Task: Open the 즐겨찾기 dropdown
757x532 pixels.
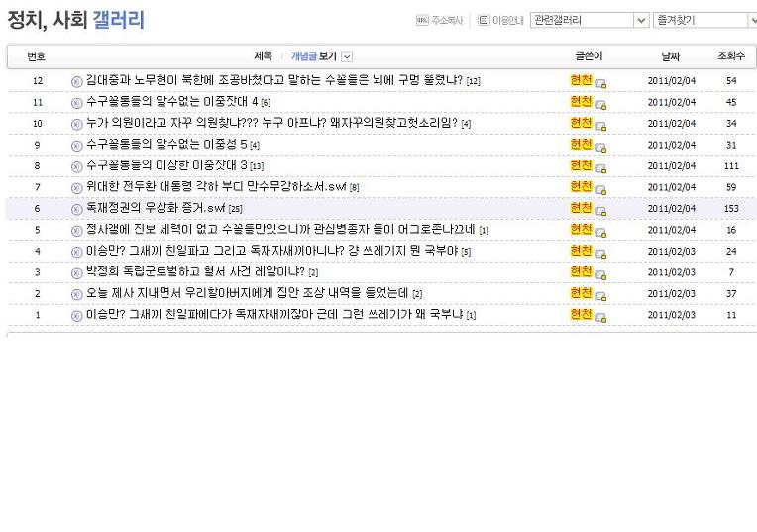Action: [x=752, y=20]
